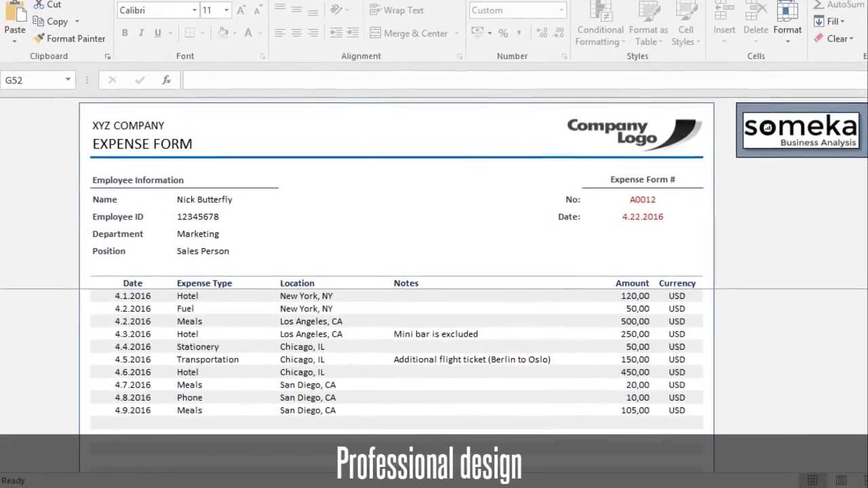Expand the Underline style arrow

(x=170, y=33)
